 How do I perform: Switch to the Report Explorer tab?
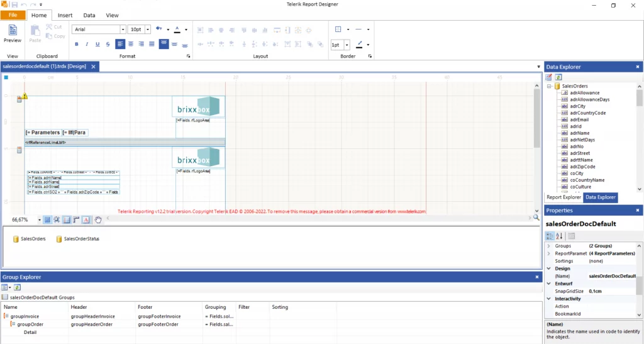(x=563, y=197)
